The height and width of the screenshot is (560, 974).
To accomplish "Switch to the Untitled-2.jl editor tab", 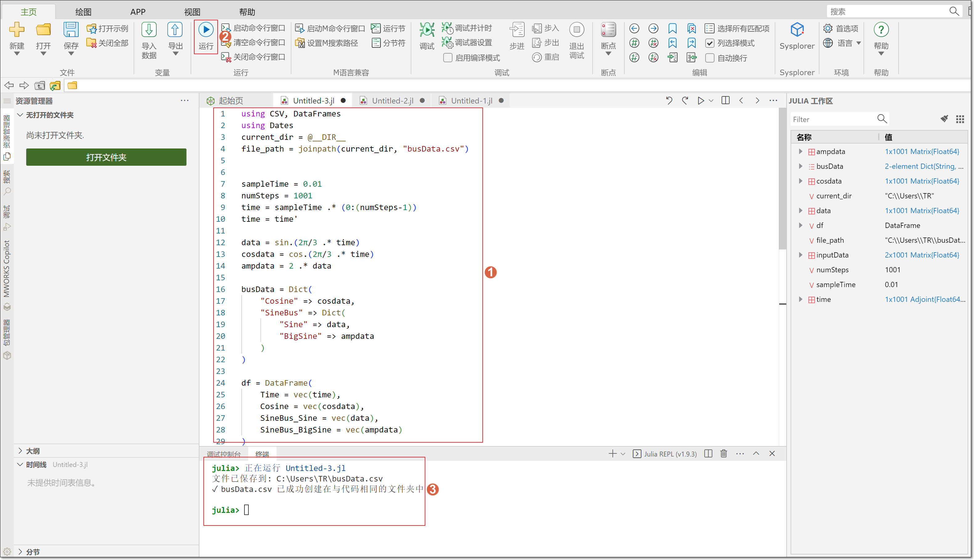I will coord(392,101).
